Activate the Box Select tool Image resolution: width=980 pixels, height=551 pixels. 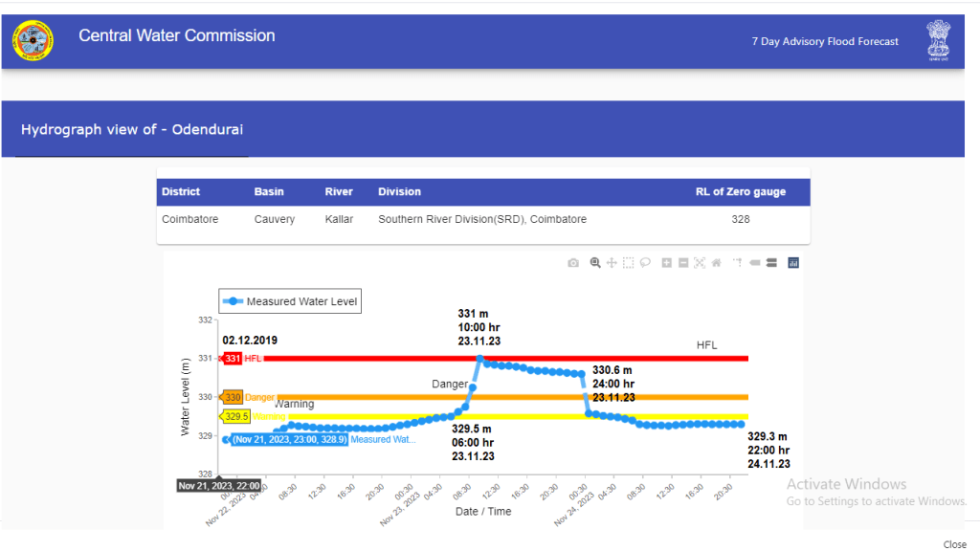click(x=629, y=263)
